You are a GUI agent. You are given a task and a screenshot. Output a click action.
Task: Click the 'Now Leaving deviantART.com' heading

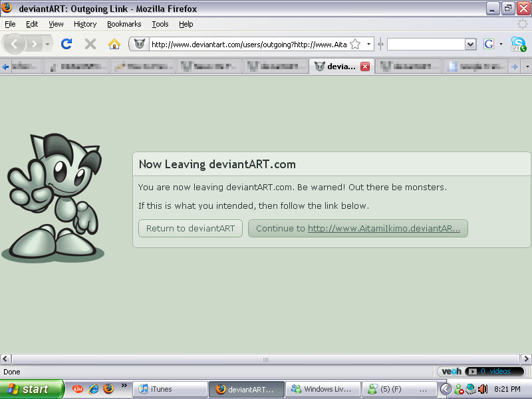217,164
